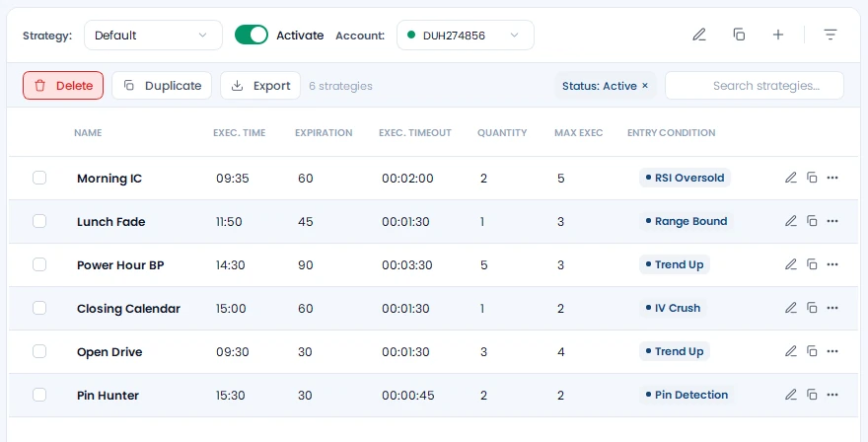Click the plus icon to add strategy
868x442 pixels.
click(778, 35)
